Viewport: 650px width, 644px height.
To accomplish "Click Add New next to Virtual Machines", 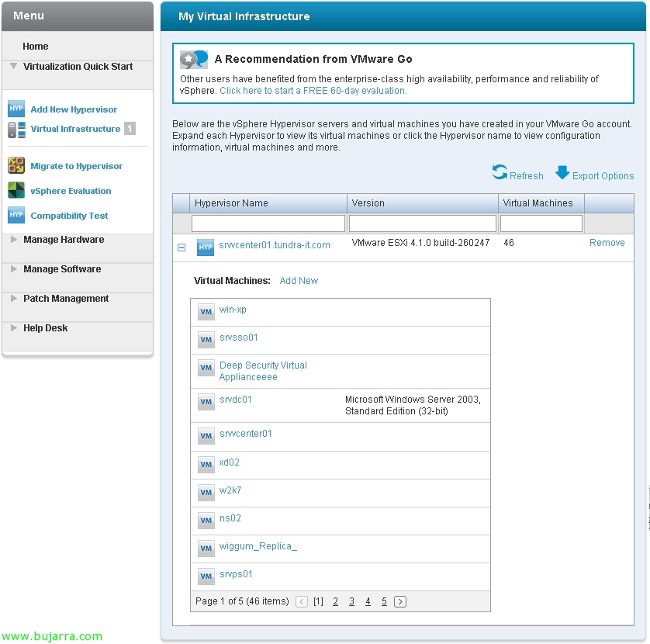I will coord(299,281).
